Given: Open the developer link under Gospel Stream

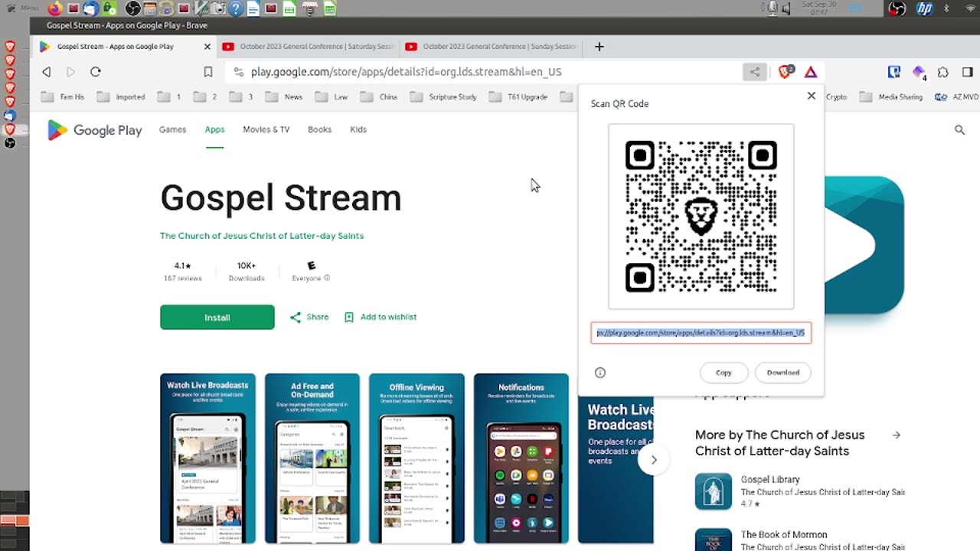Looking at the screenshot, I should [x=262, y=236].
